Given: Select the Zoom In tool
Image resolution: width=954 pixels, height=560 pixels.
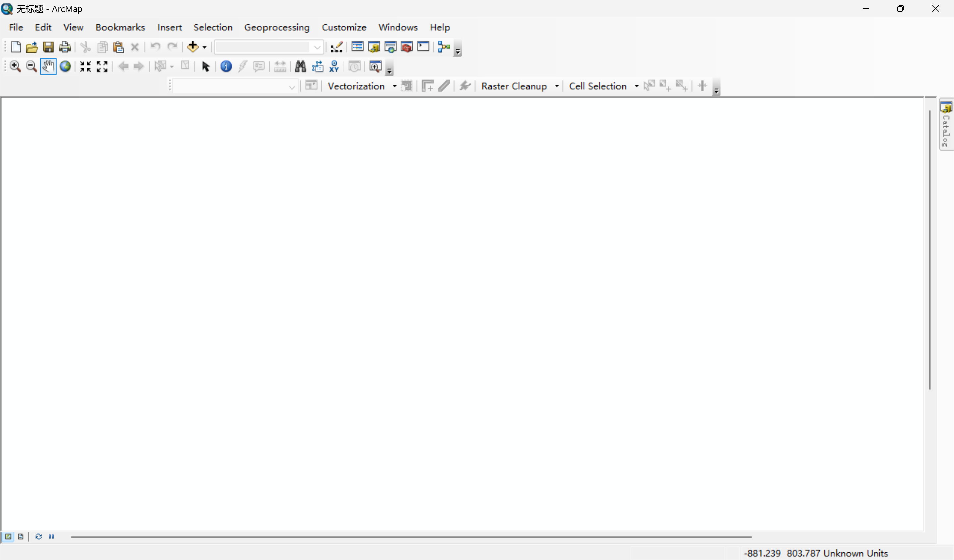Looking at the screenshot, I should (15, 67).
